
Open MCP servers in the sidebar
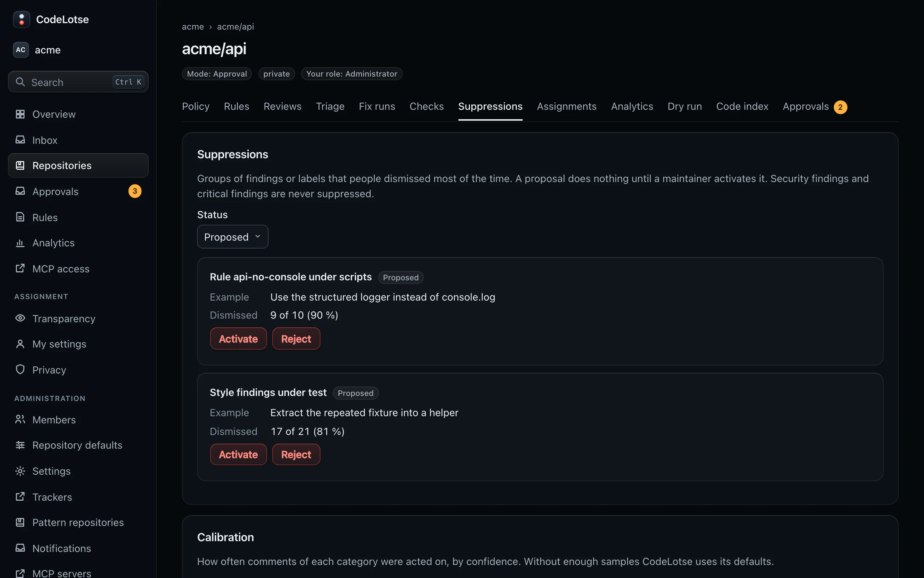point(78,573)
